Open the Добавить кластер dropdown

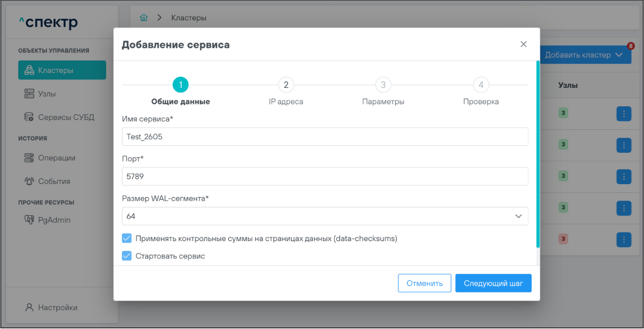583,55
